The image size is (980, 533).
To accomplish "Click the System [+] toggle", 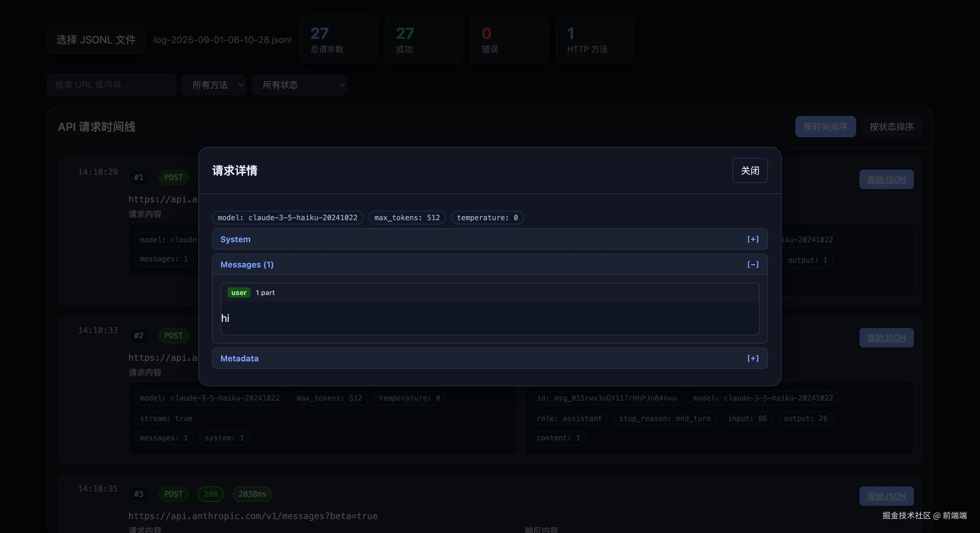I will pyautogui.click(x=753, y=239).
